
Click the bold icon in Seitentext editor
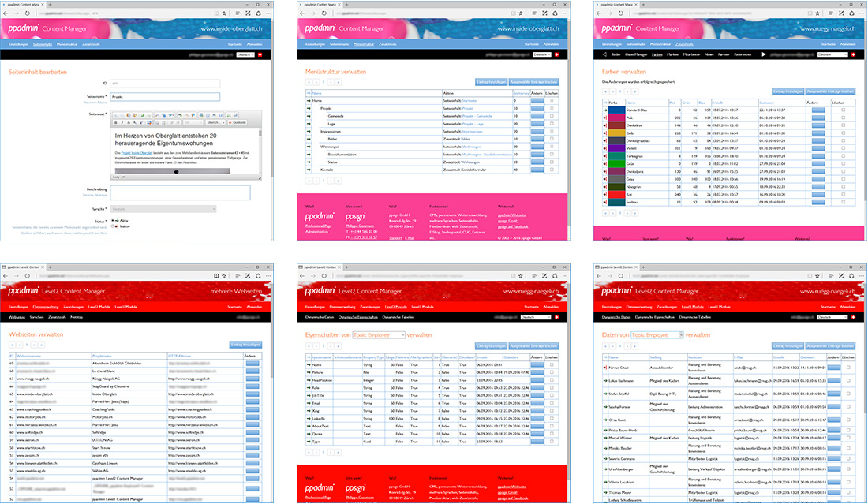coord(116,122)
